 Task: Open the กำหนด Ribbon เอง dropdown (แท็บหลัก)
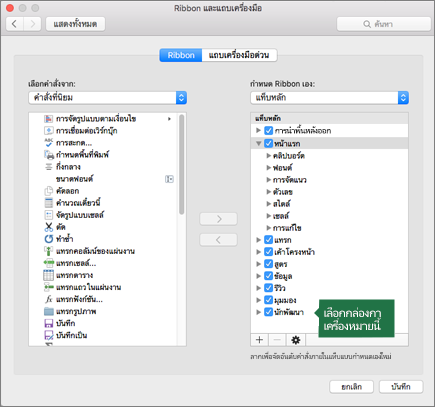tap(329, 98)
